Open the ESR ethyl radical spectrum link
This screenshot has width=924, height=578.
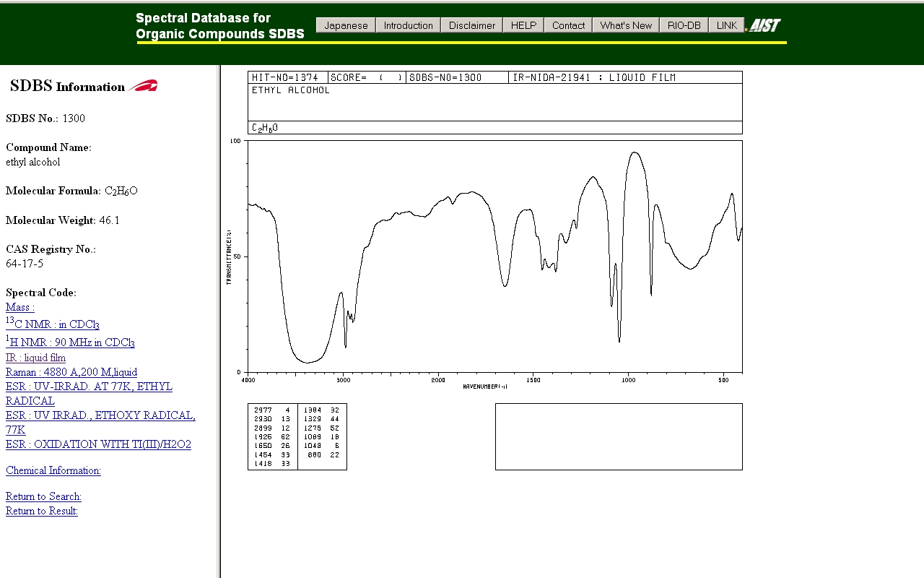pos(89,387)
